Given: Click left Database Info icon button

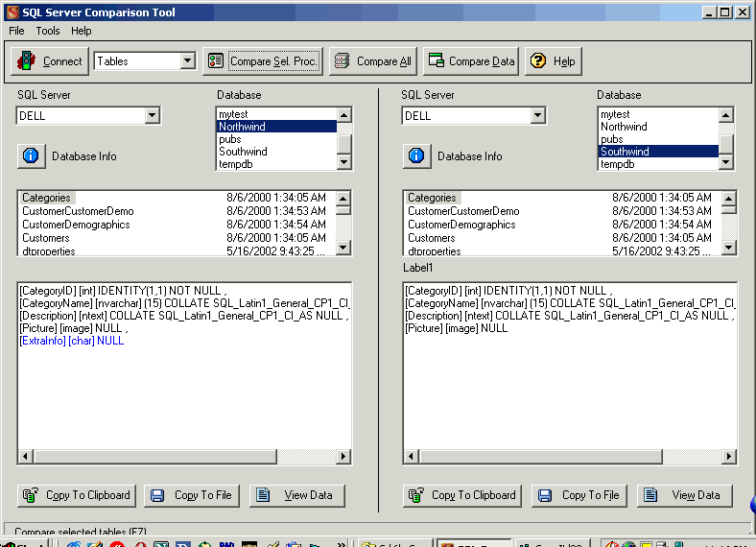Looking at the screenshot, I should (x=32, y=155).
